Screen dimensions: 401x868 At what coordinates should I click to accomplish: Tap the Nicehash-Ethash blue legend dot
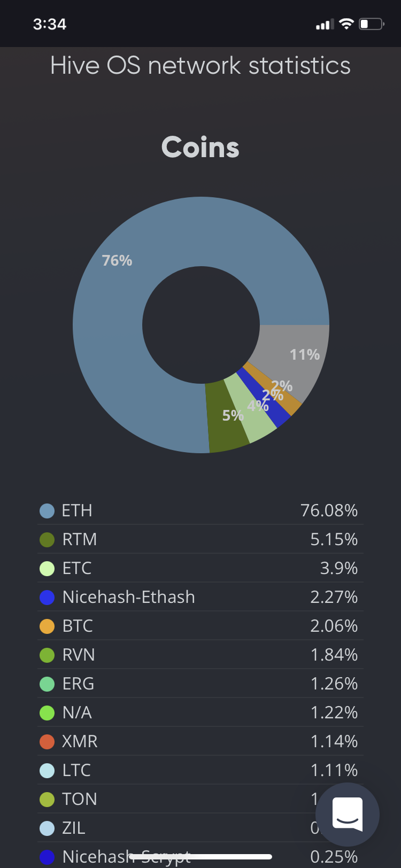(x=47, y=598)
